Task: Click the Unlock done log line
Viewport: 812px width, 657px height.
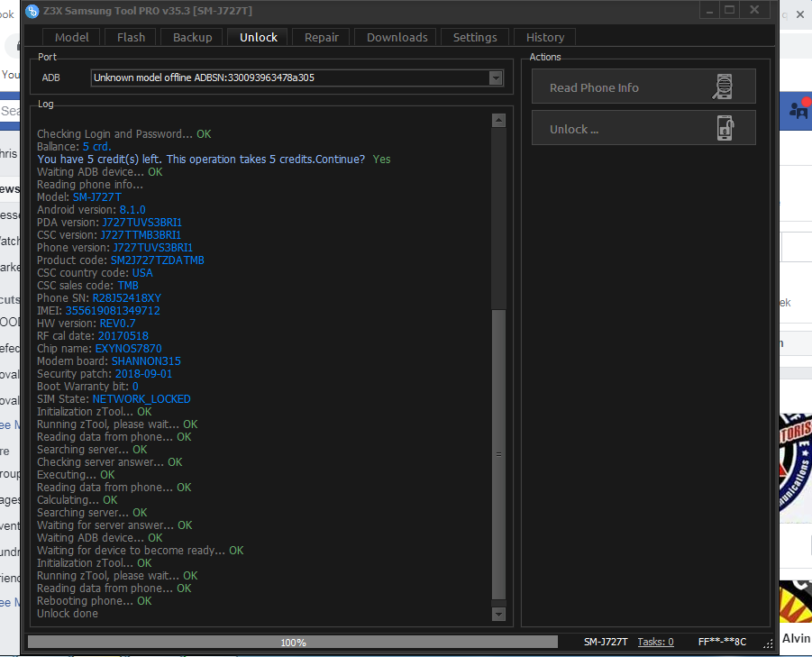Action: 68,614
